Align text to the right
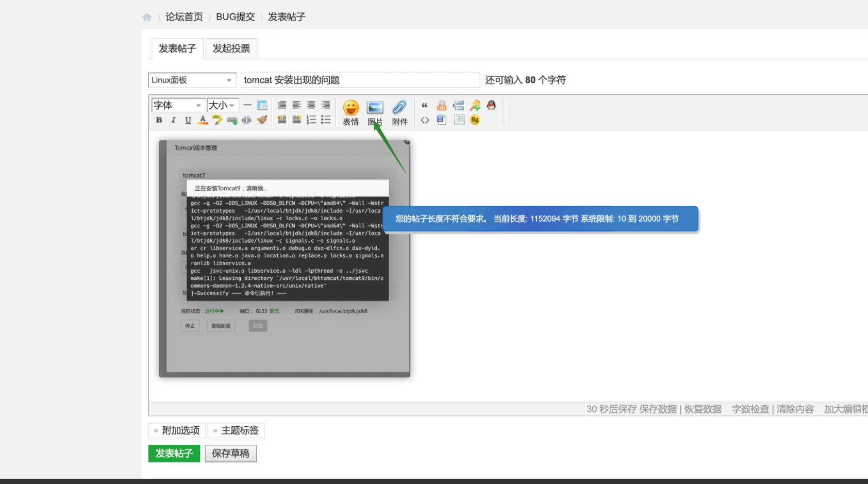 tap(326, 105)
